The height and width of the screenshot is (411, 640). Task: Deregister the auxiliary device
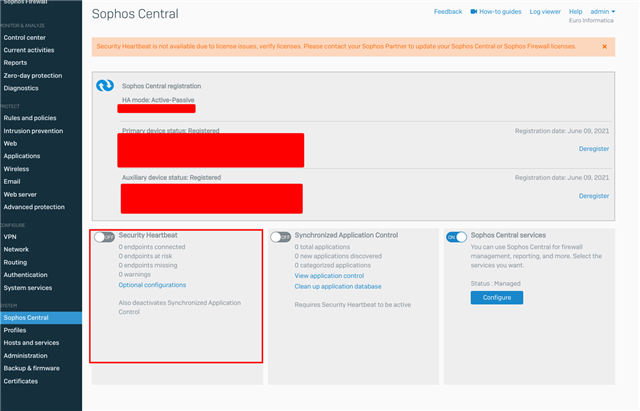tap(593, 196)
